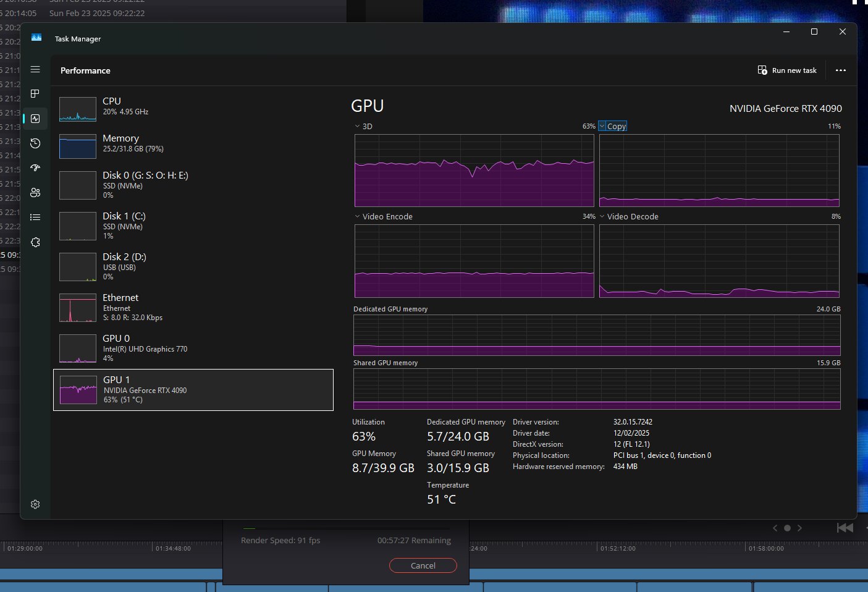
Task: Select Memory in the performance list
Action: [x=193, y=146]
